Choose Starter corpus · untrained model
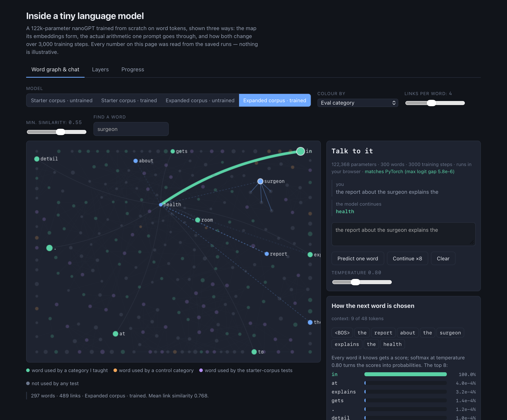This screenshot has height=420, width=507. point(62,100)
